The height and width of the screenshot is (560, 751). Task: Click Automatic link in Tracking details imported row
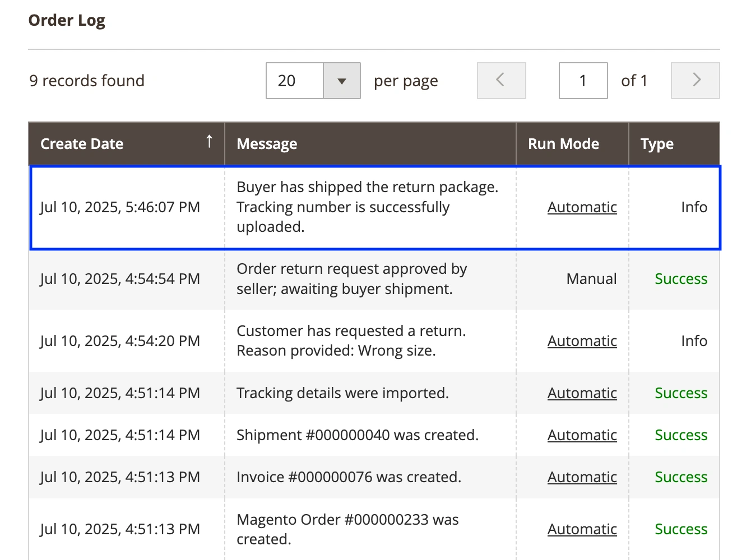coord(582,393)
